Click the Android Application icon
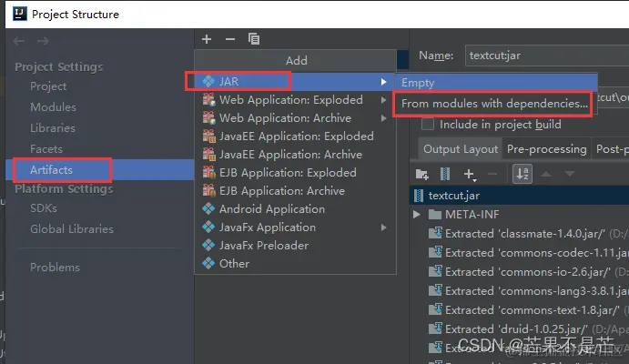 [x=208, y=209]
